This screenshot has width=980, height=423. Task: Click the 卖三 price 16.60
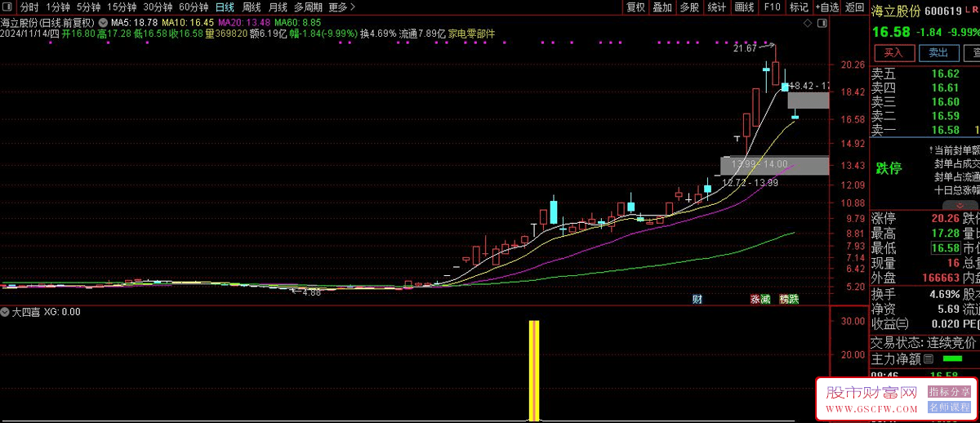coord(945,101)
